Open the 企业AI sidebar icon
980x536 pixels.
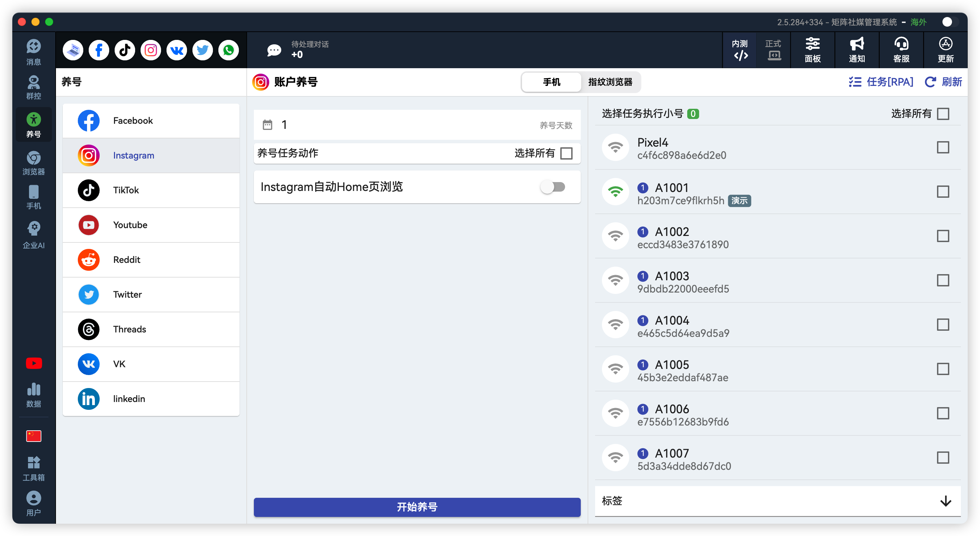click(33, 235)
